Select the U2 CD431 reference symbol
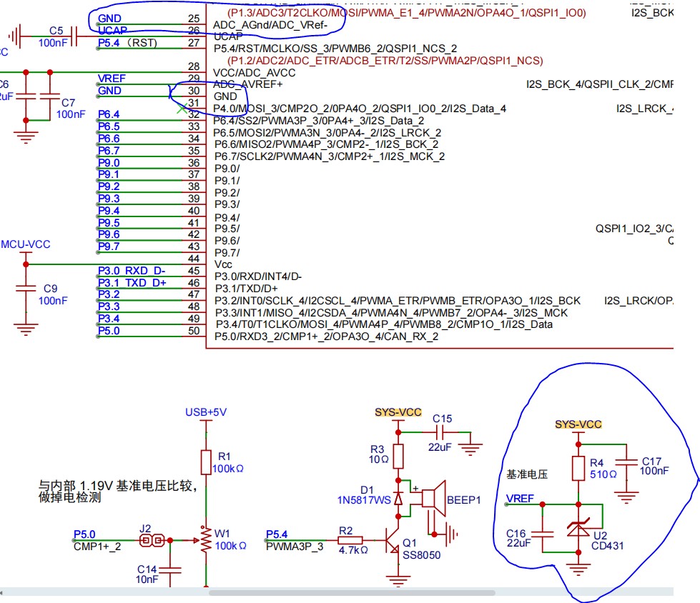The width and height of the screenshot is (700, 603). [578, 529]
